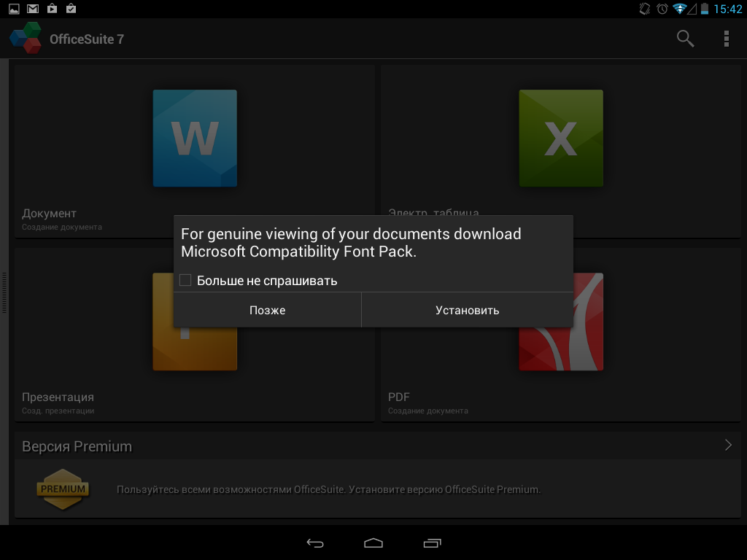This screenshot has width=747, height=560.
Task: Tap the Документ tile label
Action: pyautogui.click(x=49, y=214)
